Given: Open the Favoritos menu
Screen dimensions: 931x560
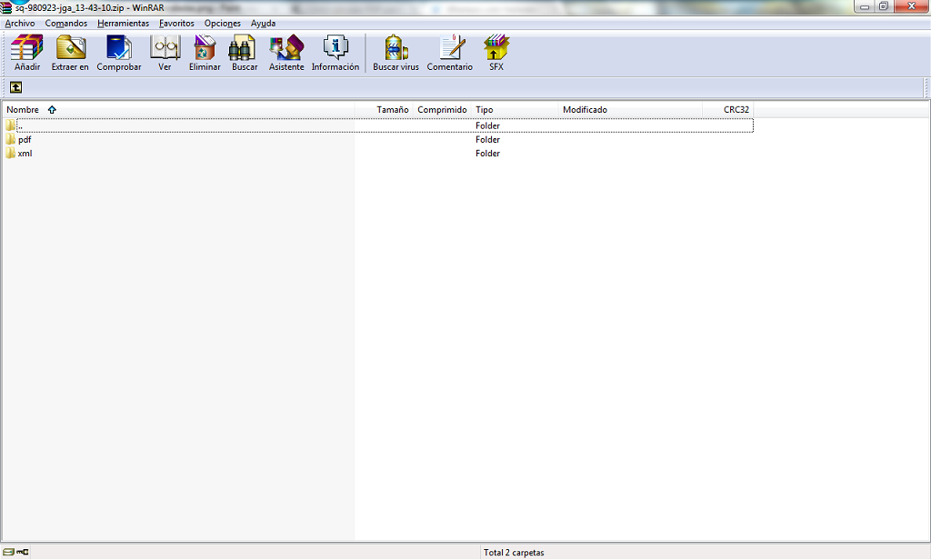Looking at the screenshot, I should (176, 23).
